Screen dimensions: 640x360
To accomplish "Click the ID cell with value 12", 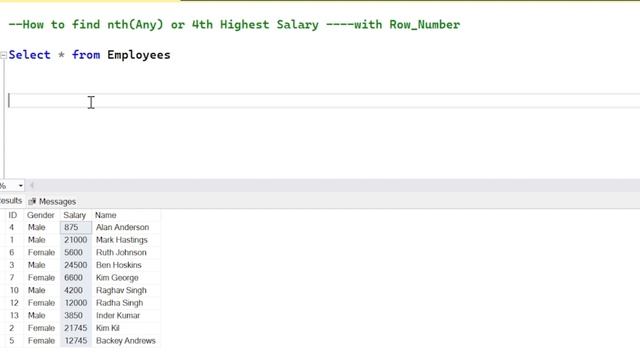I will [14, 303].
